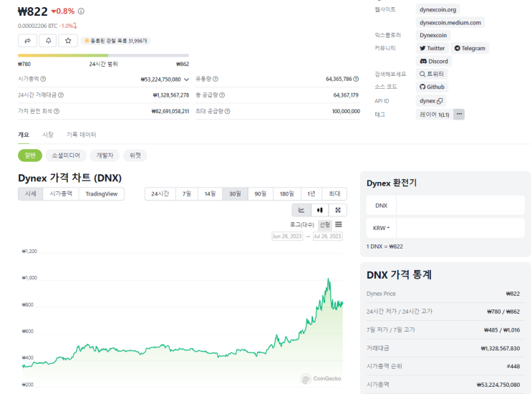
Task: Open the historical data tab
Action: (x=82, y=135)
